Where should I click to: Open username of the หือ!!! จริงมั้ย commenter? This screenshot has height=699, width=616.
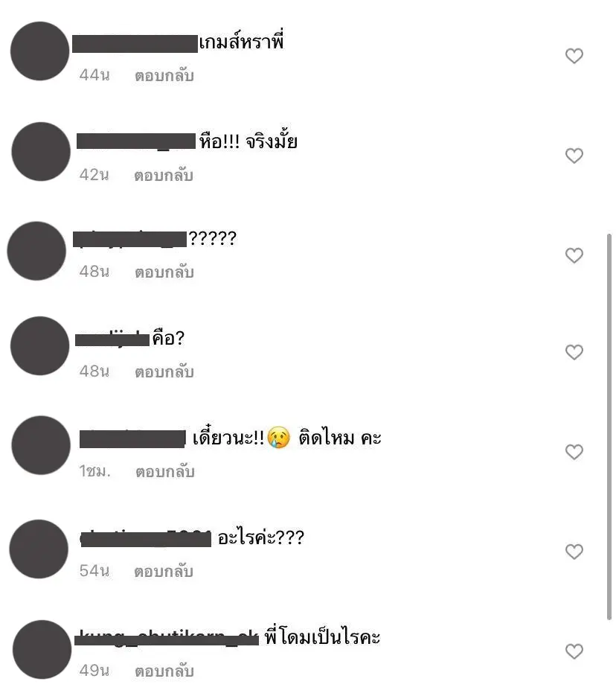pos(136,141)
